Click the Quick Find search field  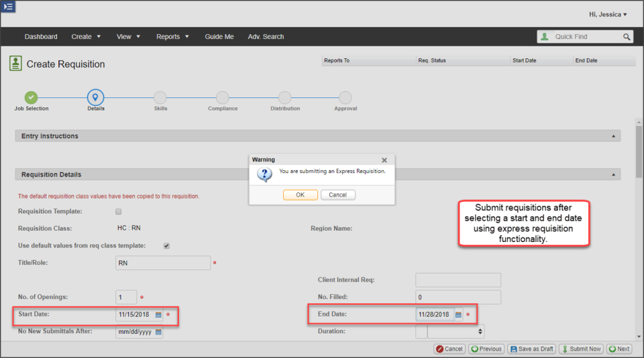(586, 37)
